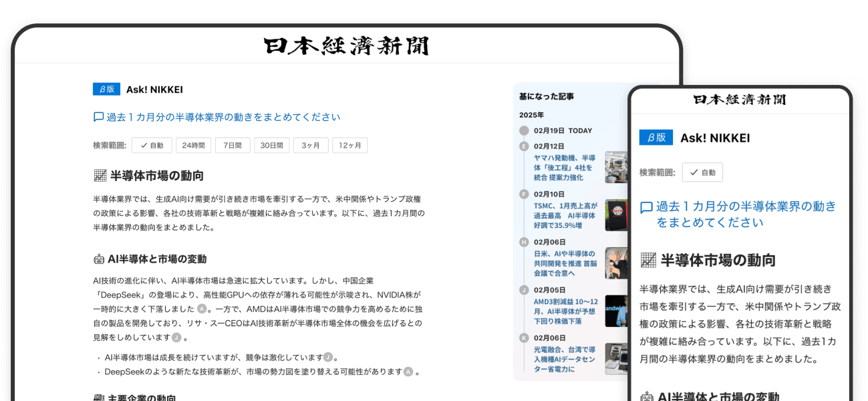Choose the 12ヶ月 search range
Screen dimensions: 868x401
[350, 145]
